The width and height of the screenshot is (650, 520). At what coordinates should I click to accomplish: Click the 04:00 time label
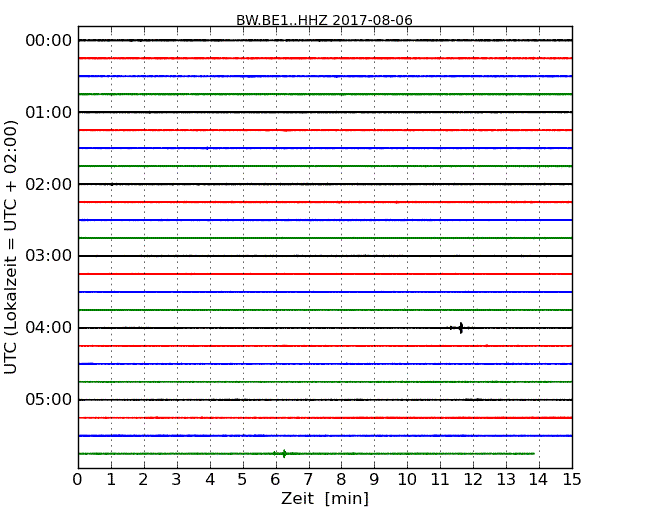point(49,328)
